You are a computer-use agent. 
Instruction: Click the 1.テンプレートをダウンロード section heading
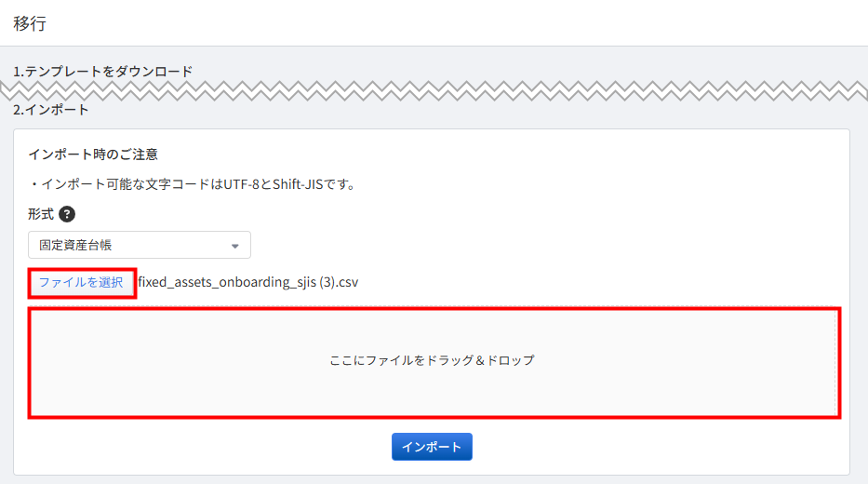[103, 72]
